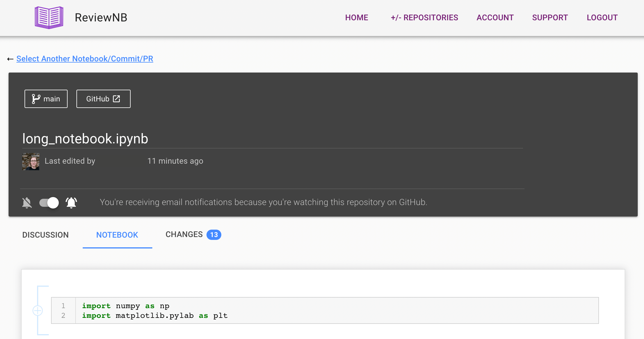Open the main branch button
644x339 pixels.
click(46, 99)
